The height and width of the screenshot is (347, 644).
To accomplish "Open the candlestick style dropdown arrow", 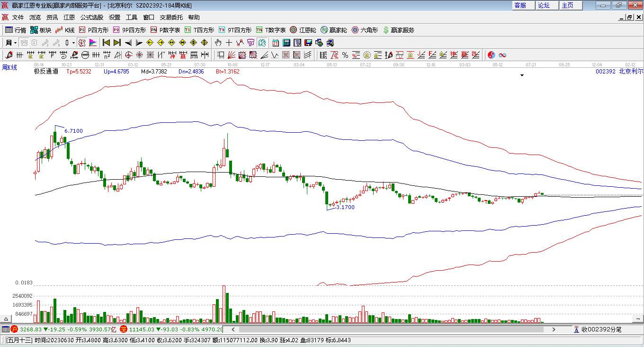I will click(x=74, y=43).
